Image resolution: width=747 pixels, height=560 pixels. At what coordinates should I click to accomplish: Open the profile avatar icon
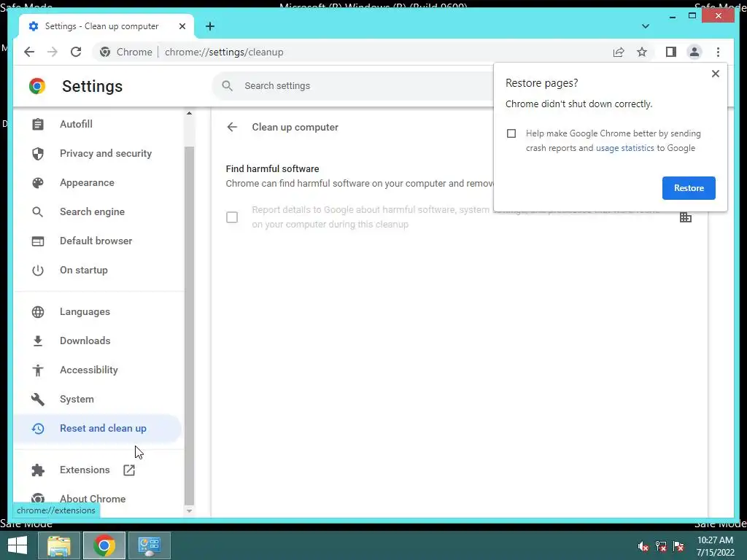point(694,52)
